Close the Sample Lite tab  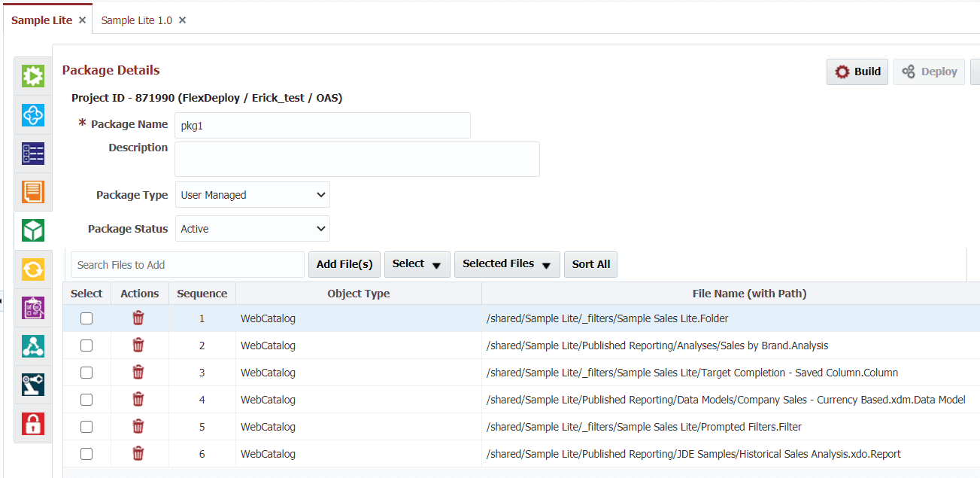pyautogui.click(x=82, y=20)
